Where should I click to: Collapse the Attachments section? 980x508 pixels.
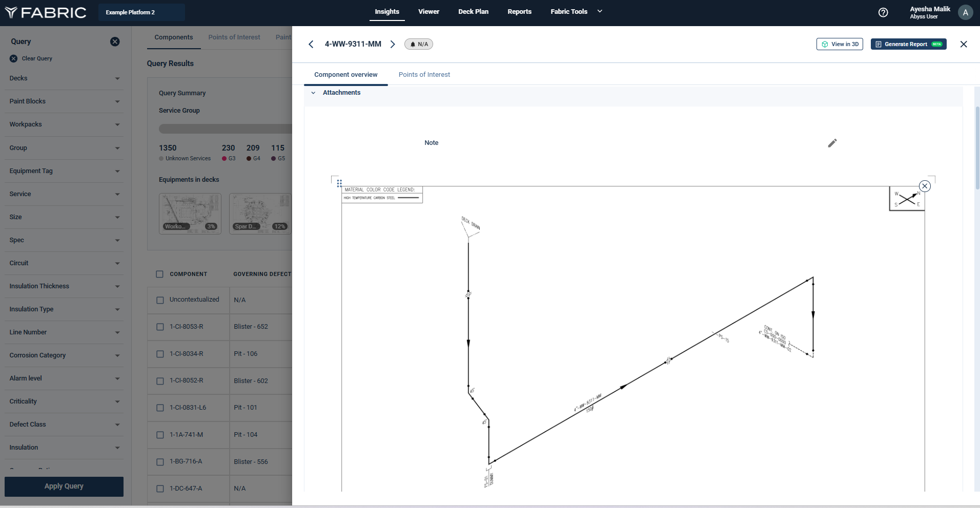[313, 93]
